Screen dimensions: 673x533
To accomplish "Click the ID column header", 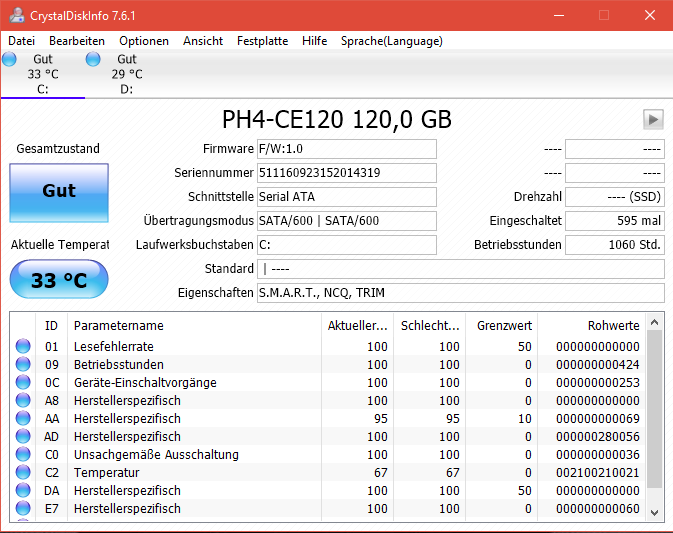I will [x=51, y=325].
